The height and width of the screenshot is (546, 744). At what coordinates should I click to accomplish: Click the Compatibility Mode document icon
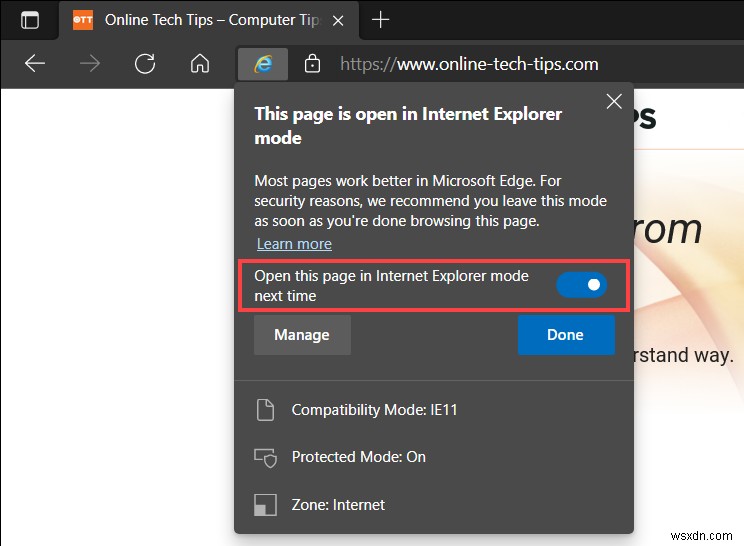click(265, 410)
